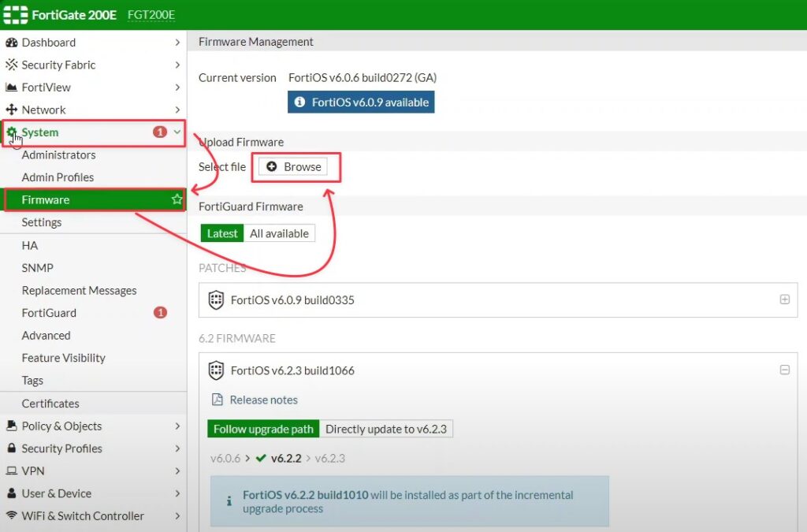Click the User & Device person icon
This screenshot has height=532, width=807.
pos(11,493)
